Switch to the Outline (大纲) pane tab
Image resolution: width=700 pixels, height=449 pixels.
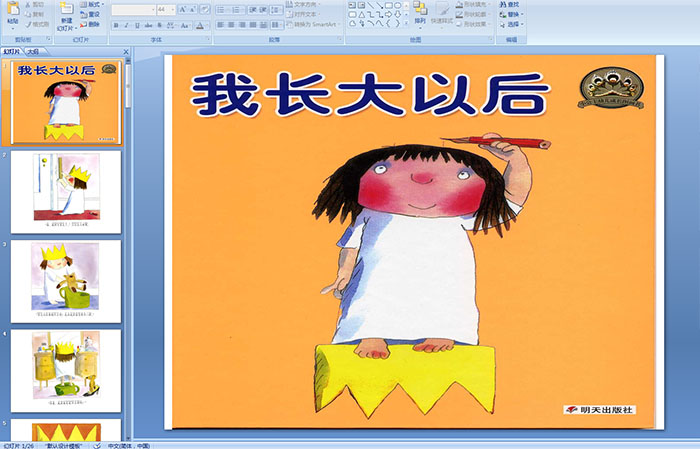[x=33, y=52]
